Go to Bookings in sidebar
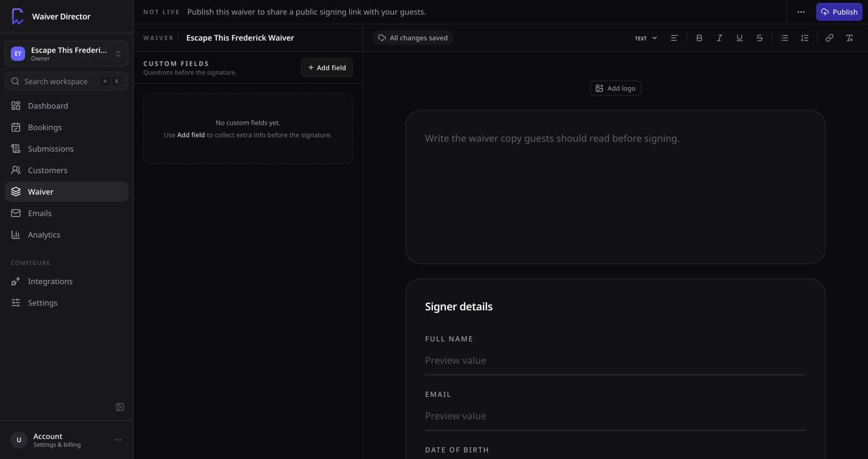Viewport: 868px width, 459px height. click(66, 127)
